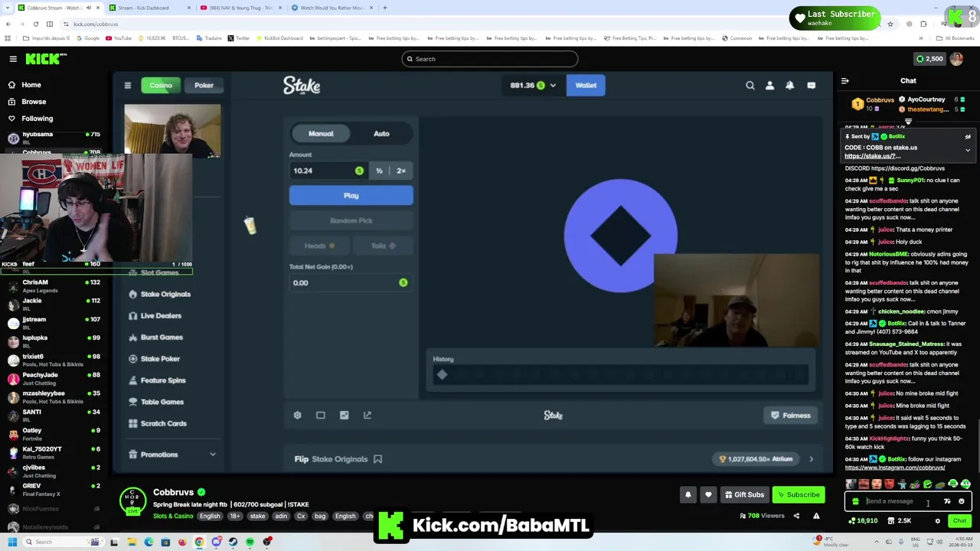Click the popout game icon
This screenshot has height=551, width=980.
point(367,415)
